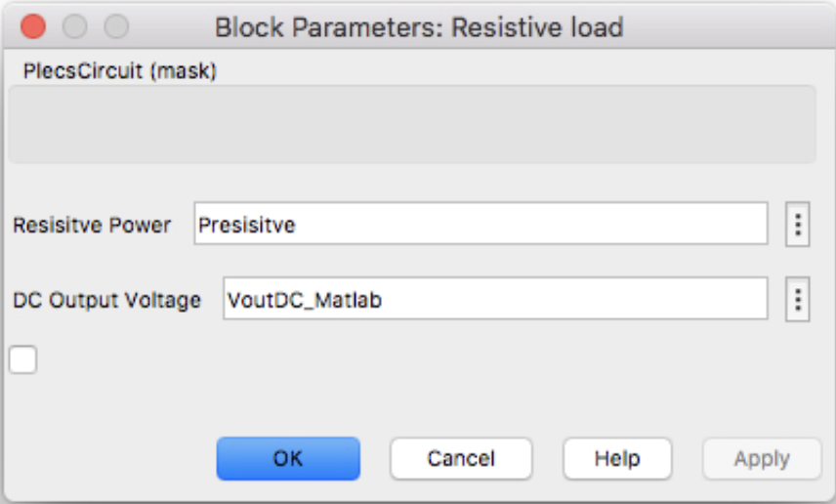Image resolution: width=836 pixels, height=504 pixels.
Task: Click the "Block Parameters: Resistive load" title text
Action: pos(418,26)
